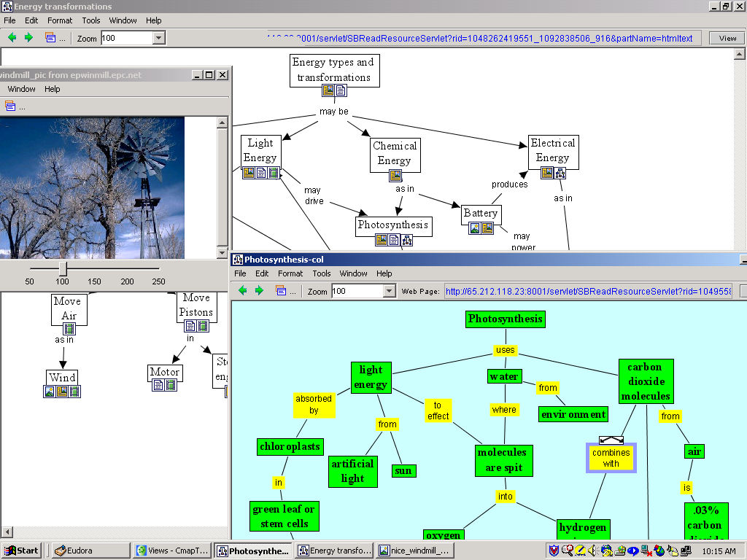Screen dimensions: 747x560
Task: Expand Zoom dropdown in Photosynthesis-col window
Action: 389,291
